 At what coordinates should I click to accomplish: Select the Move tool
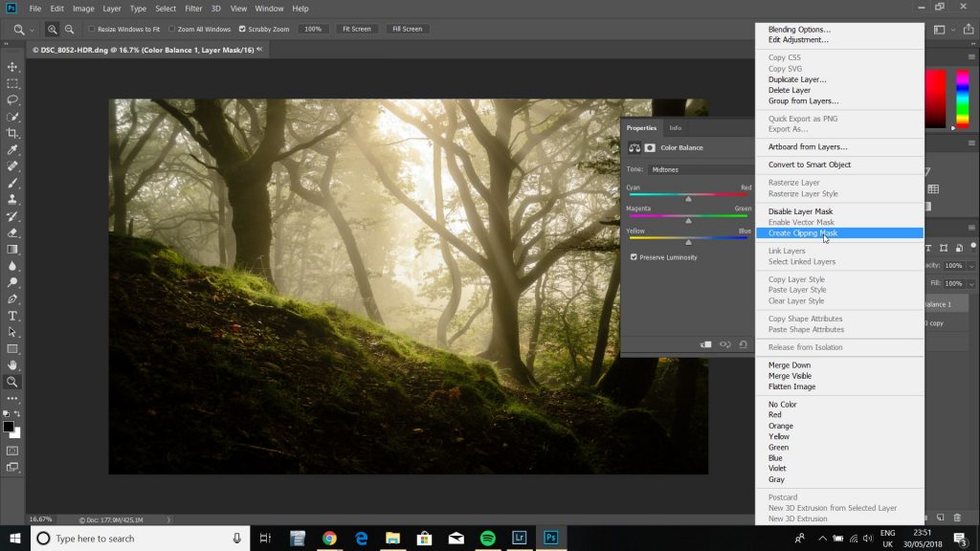(11, 67)
